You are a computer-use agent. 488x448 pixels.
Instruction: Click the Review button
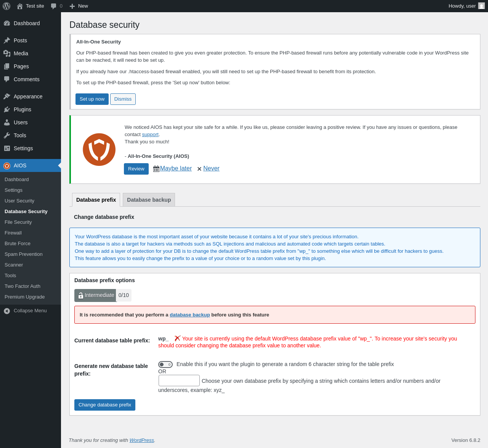tap(136, 169)
